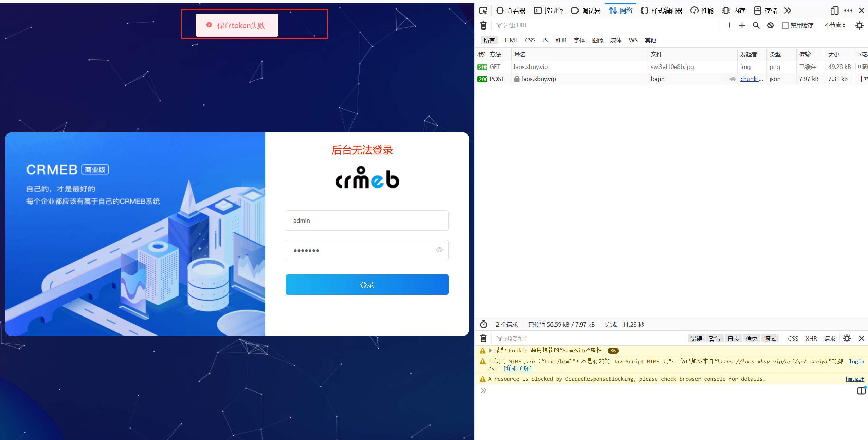Enable the 禁用缓存 checkbox
The height and width of the screenshot is (440, 868).
coord(785,25)
